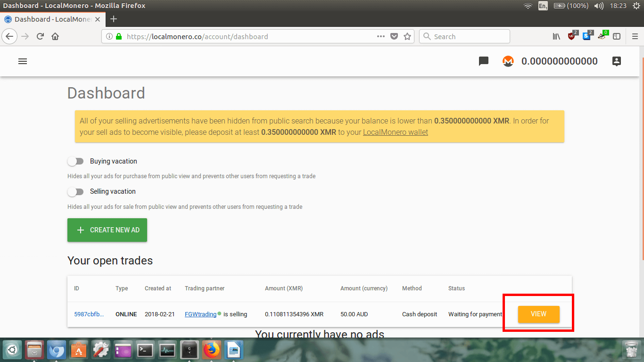Toggle the Buying vacation switch
Image resolution: width=644 pixels, height=362 pixels.
(x=75, y=161)
